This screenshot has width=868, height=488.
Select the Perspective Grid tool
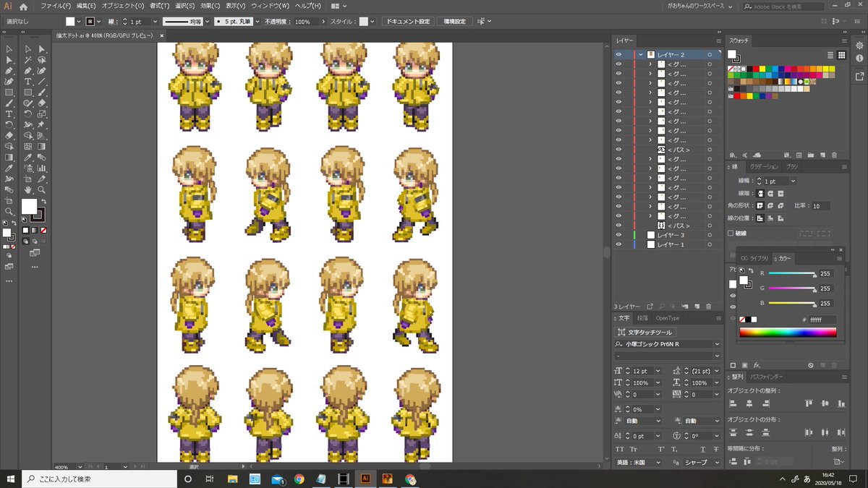click(41, 135)
